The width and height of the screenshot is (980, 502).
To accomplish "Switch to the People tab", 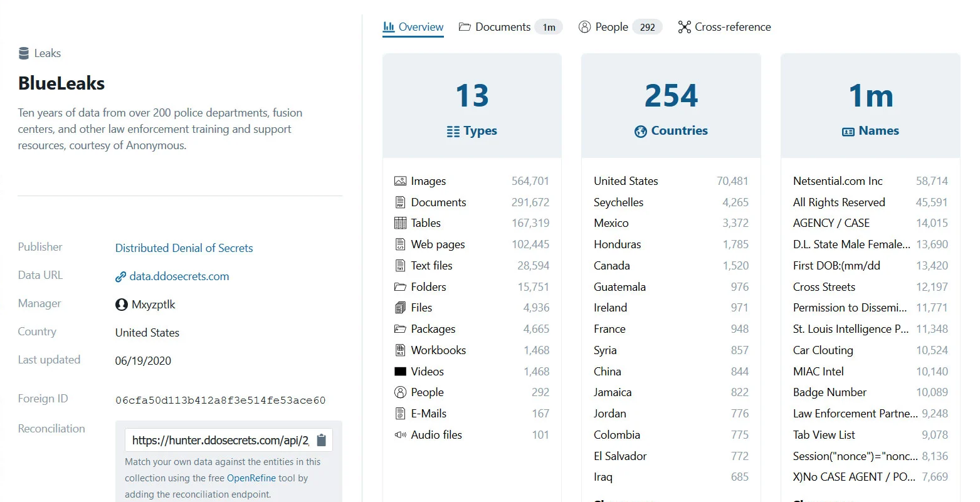I will pos(619,27).
